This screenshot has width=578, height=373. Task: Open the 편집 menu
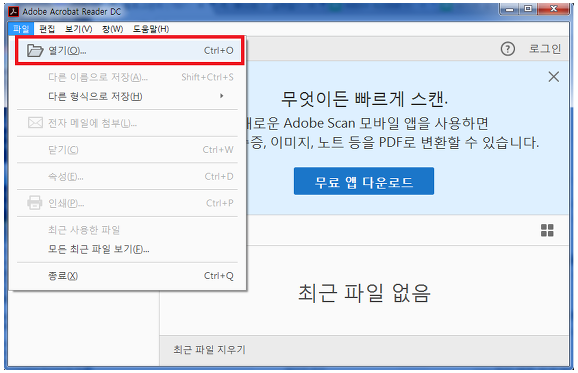pyautogui.click(x=47, y=29)
